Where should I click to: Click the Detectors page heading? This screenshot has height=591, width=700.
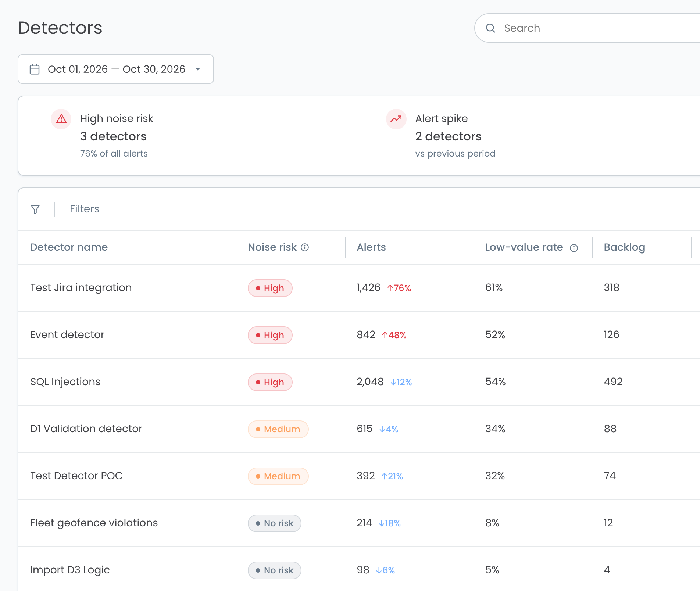pyautogui.click(x=60, y=28)
